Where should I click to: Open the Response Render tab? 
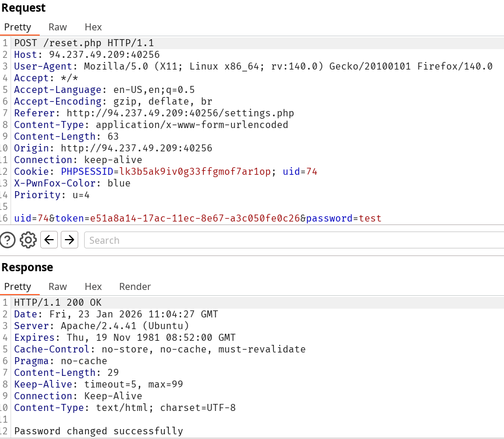click(135, 286)
